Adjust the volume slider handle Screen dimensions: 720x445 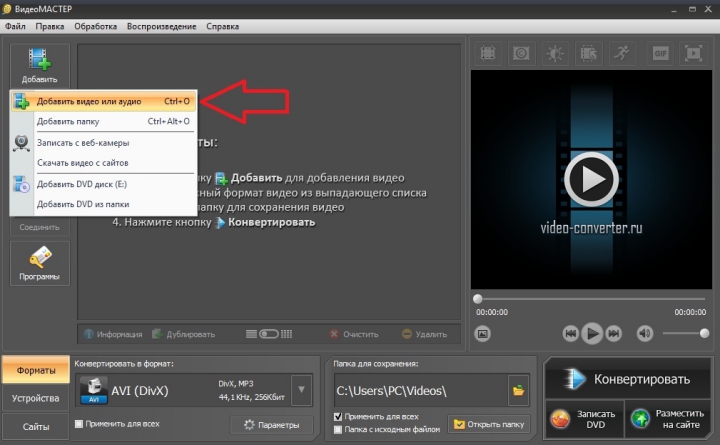click(704, 333)
